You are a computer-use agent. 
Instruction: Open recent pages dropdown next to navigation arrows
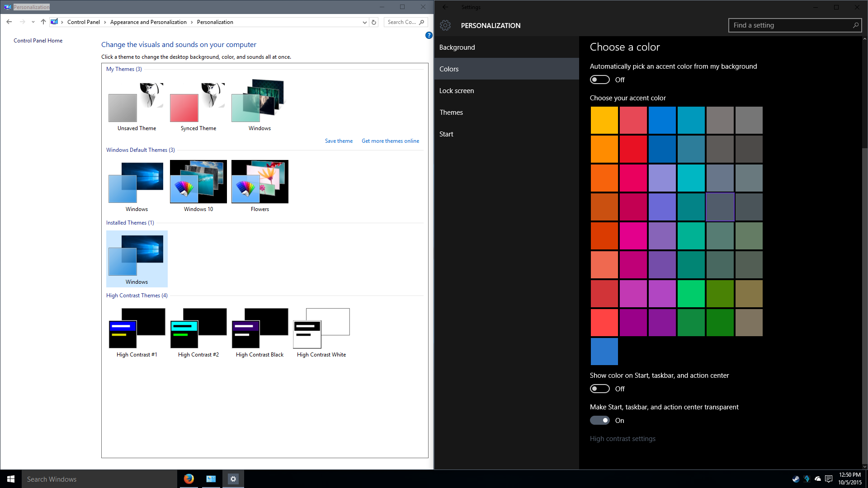click(32, 22)
